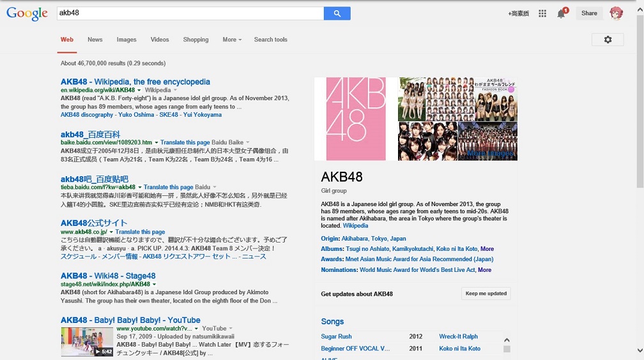The height and width of the screenshot is (360, 644).
Task: Switch to the News tab
Action: (x=95, y=40)
